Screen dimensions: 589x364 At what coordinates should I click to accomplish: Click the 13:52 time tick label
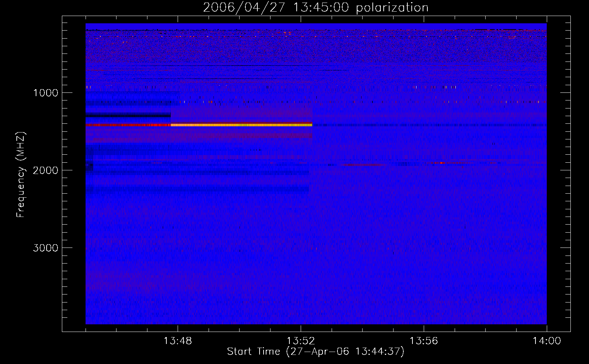tap(301, 341)
